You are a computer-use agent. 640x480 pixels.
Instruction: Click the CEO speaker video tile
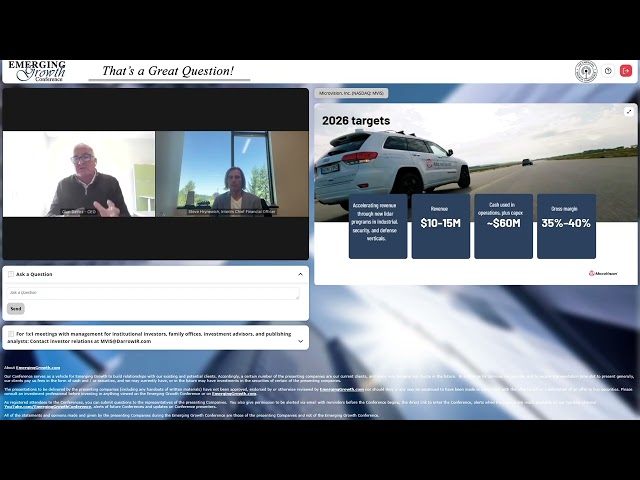tap(79, 174)
